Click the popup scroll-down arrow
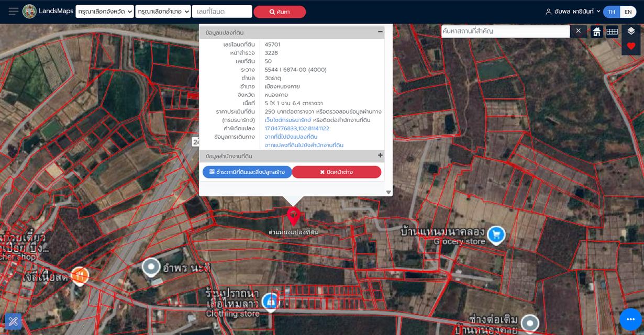 pyautogui.click(x=388, y=193)
